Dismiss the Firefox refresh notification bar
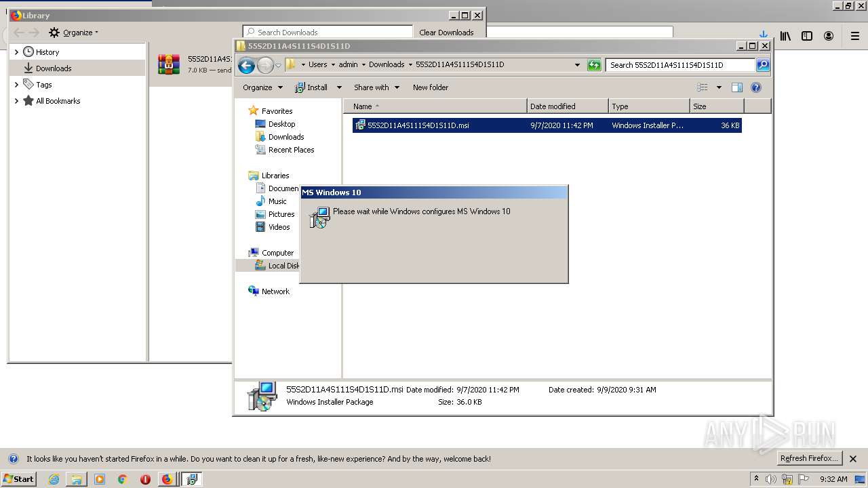 (x=854, y=459)
